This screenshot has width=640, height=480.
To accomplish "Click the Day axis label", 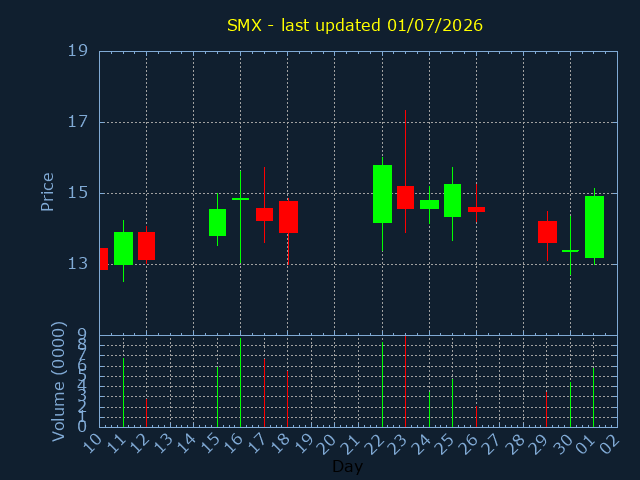I will [347, 466].
